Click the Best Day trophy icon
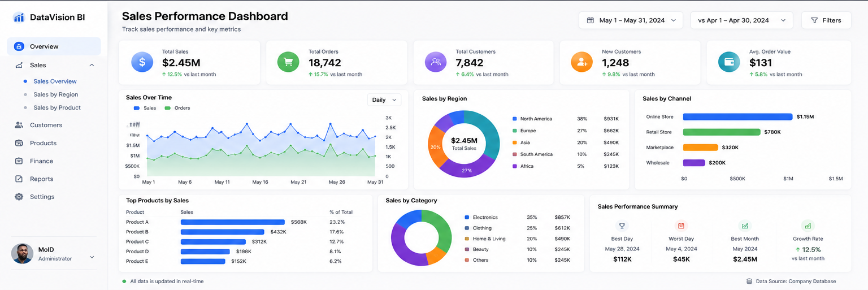 [622, 226]
